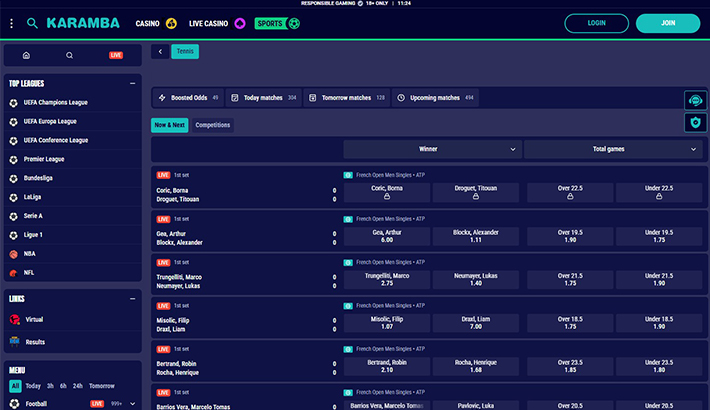Bet on Draxl, Liam at 7.00
This screenshot has height=410, width=710.
tap(475, 323)
